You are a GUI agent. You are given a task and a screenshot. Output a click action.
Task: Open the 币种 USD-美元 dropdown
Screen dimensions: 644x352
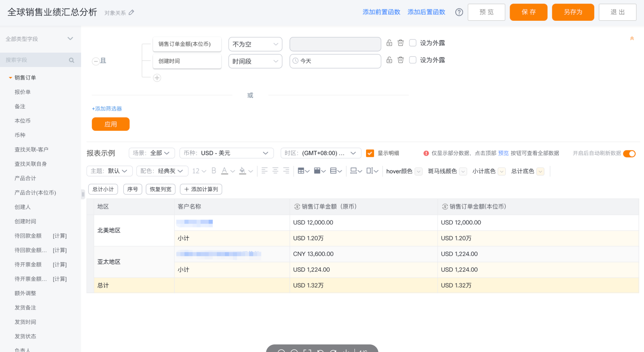point(226,153)
